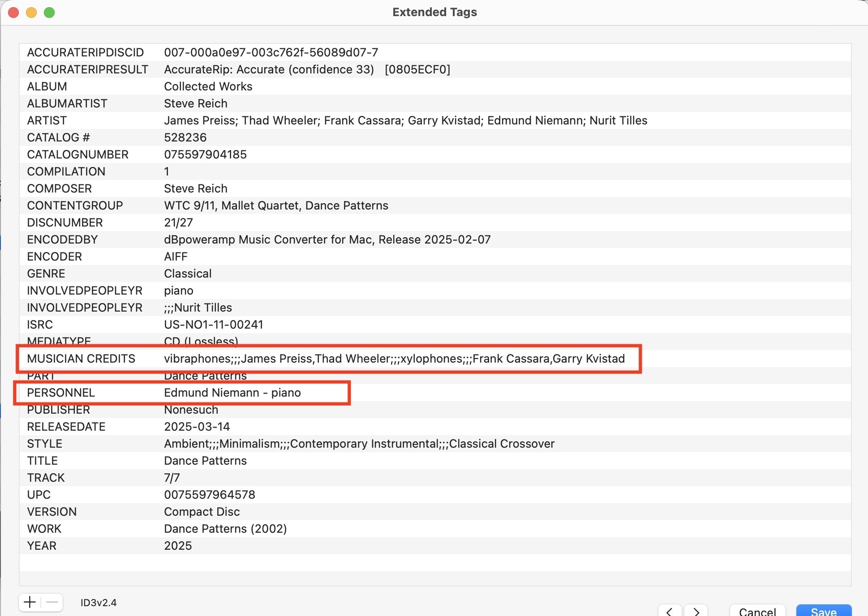This screenshot has height=616, width=868.
Task: Select the DISCNUMBER value 21/27
Action: (178, 222)
